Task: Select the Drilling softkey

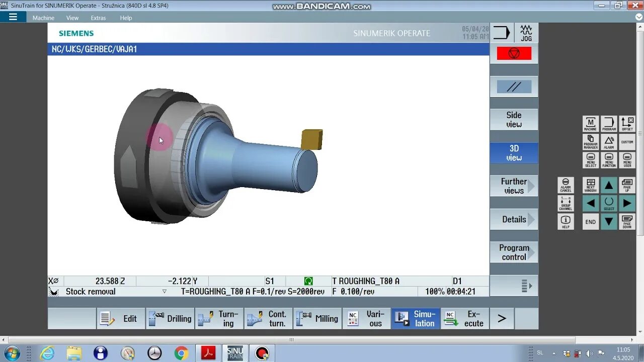Action: (x=170, y=318)
